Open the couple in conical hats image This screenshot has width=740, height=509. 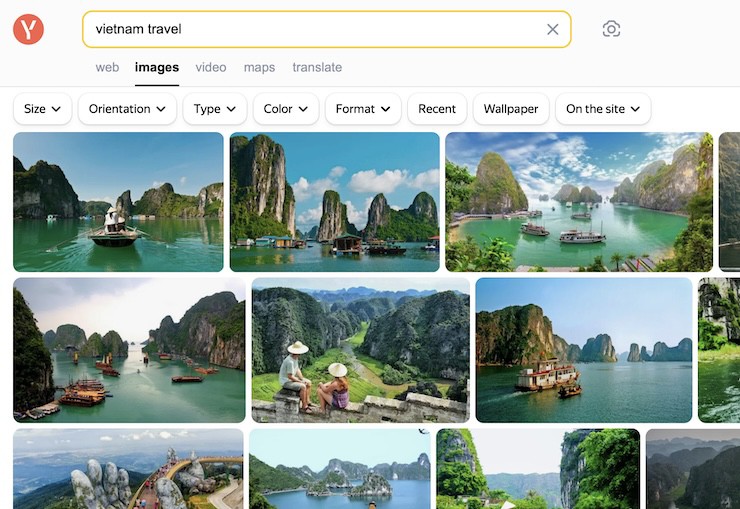[x=360, y=350]
